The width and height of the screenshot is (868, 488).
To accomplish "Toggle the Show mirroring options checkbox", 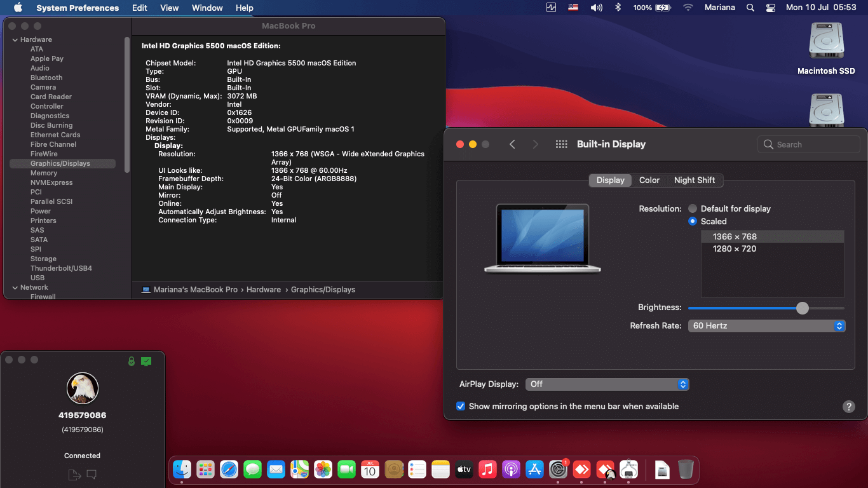I will [461, 406].
